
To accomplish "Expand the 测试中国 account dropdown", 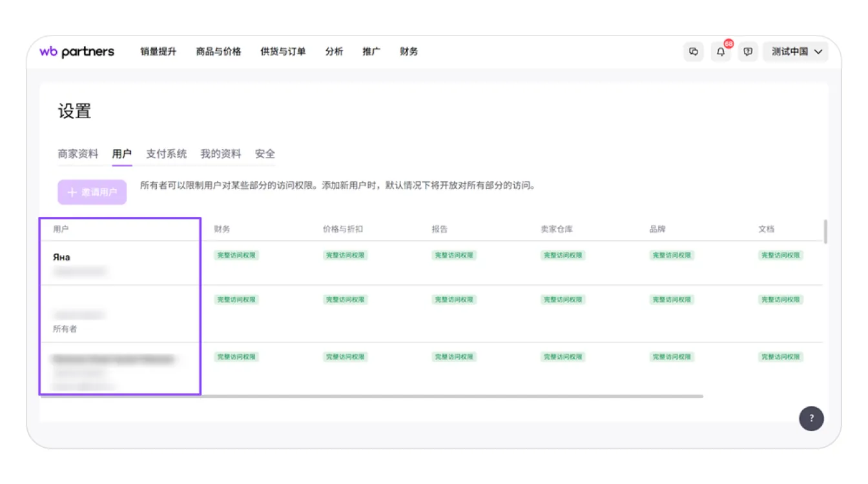I will [796, 52].
